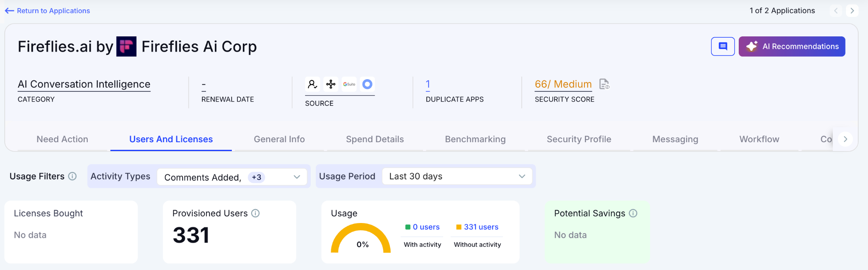Click the Usage Filters info icon
Viewport: 868px width, 270px height.
pyautogui.click(x=72, y=176)
